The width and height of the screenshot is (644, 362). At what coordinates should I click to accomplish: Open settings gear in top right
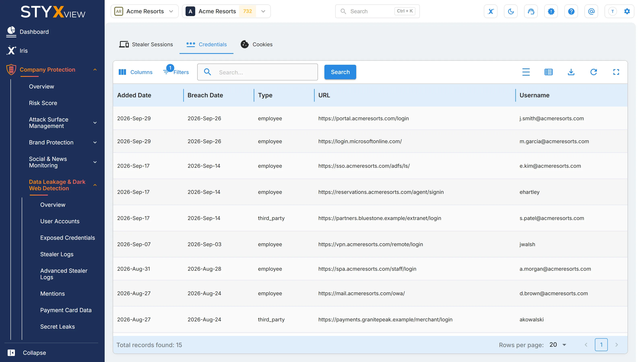click(x=627, y=11)
